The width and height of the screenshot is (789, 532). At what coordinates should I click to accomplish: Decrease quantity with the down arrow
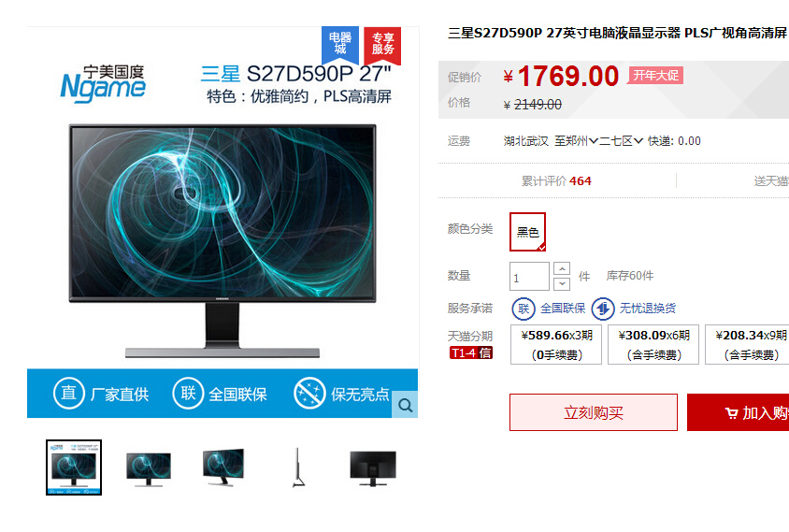pos(562,284)
